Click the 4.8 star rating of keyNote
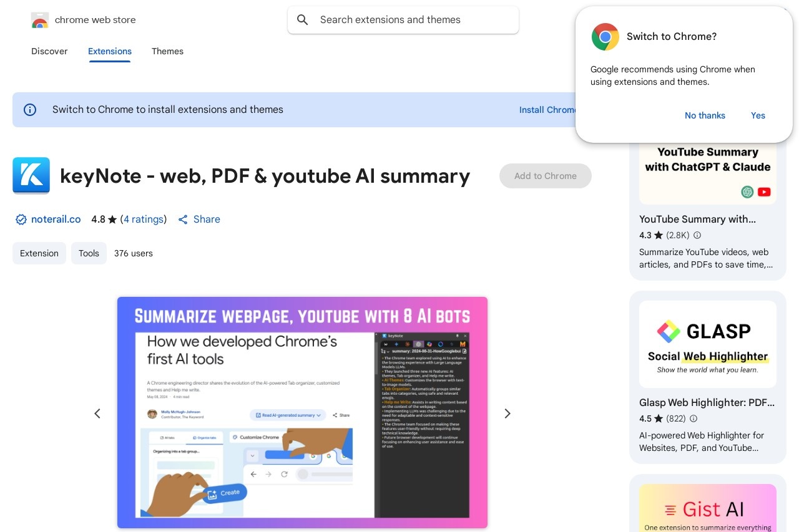Screen dimensions: 799x532 point(104,220)
